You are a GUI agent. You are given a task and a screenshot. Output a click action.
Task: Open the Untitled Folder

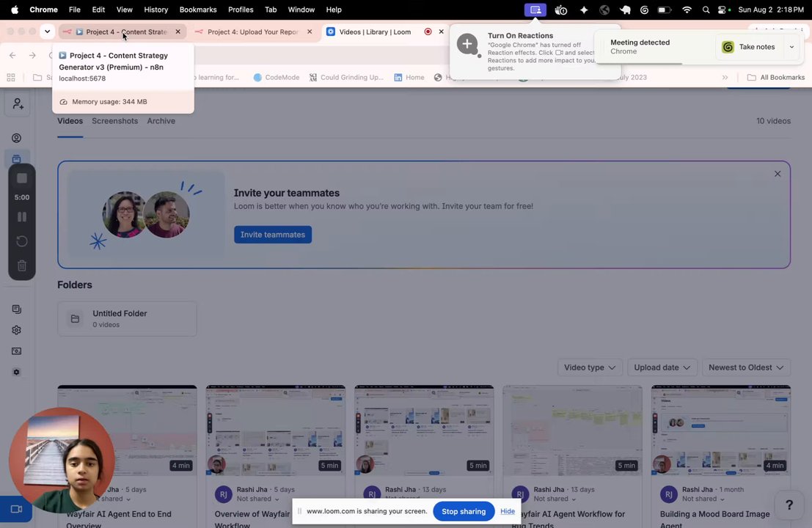127,319
